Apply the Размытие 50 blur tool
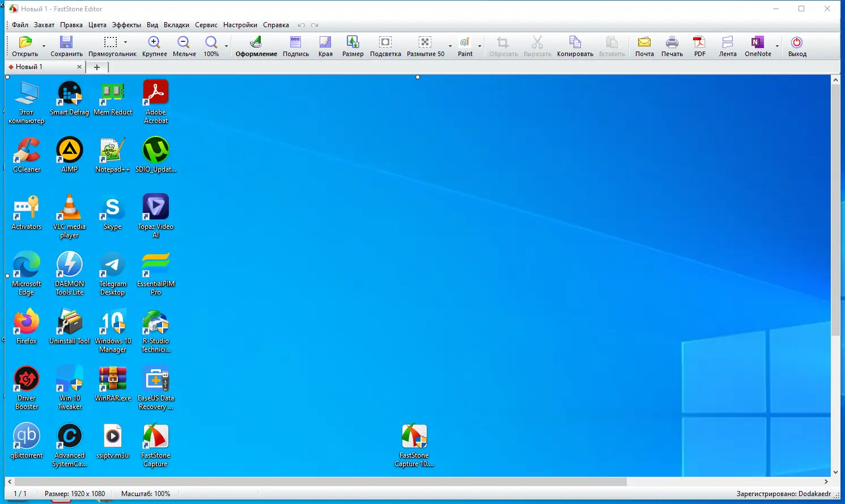 tap(425, 46)
